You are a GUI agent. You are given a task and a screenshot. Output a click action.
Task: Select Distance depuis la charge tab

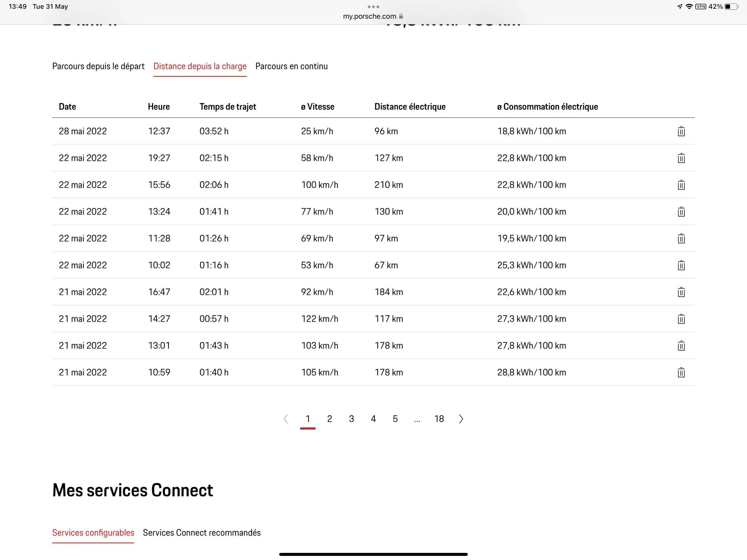200,66
